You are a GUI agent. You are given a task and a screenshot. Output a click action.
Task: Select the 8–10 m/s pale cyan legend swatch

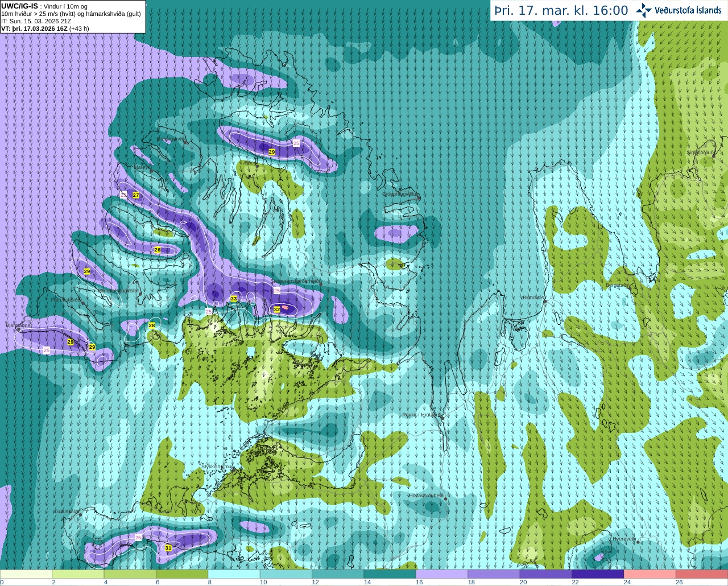[234, 574]
